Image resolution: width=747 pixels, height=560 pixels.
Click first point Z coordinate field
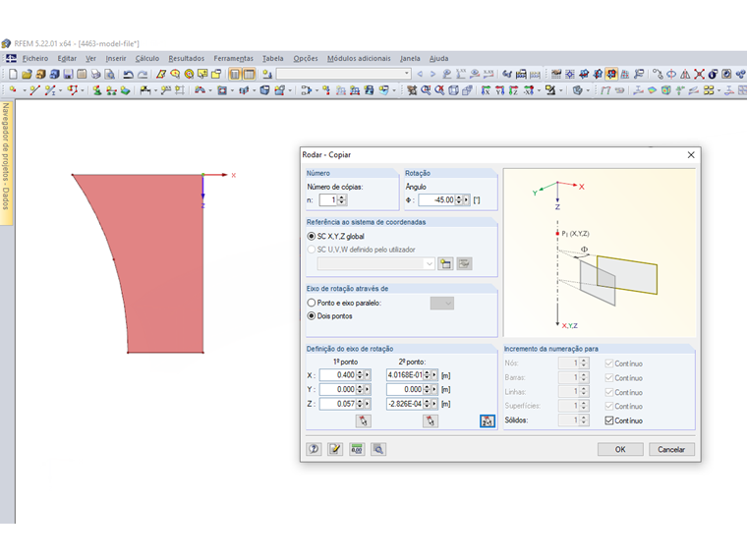[x=338, y=404]
